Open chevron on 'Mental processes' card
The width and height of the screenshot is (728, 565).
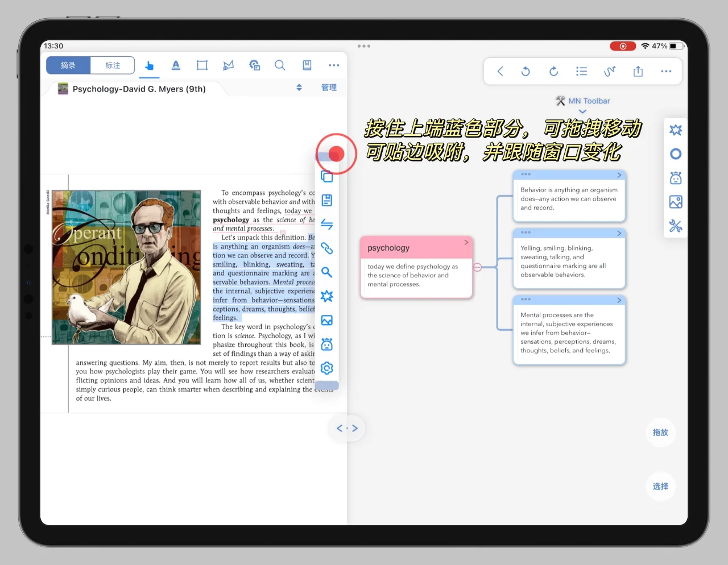pos(619,300)
